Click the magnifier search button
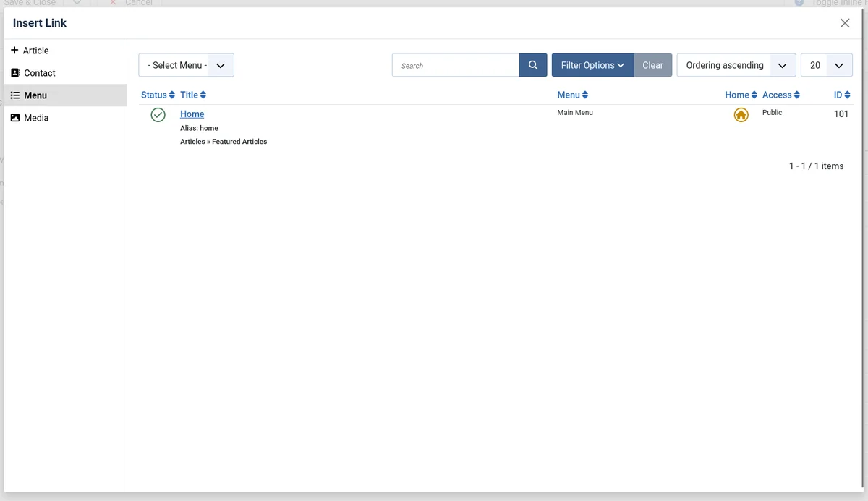 click(533, 65)
